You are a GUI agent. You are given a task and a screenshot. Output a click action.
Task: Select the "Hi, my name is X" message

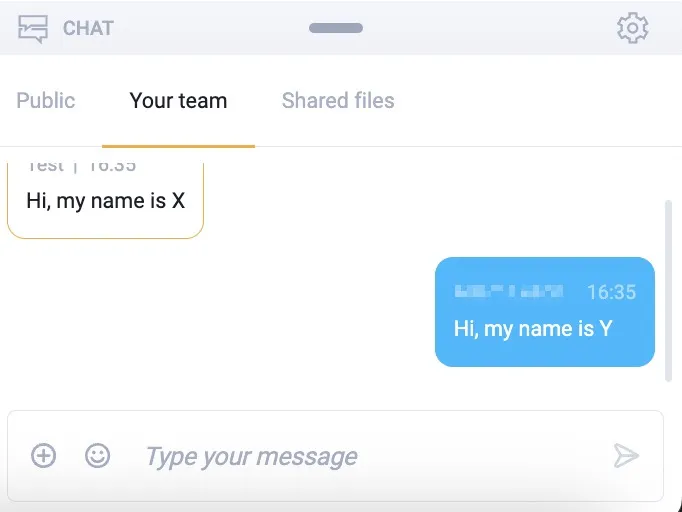coord(106,201)
